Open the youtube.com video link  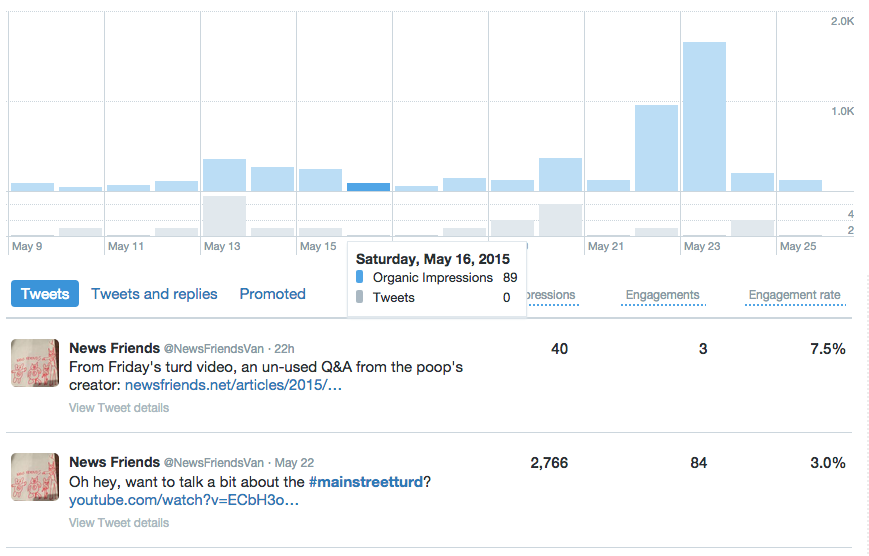(183, 500)
